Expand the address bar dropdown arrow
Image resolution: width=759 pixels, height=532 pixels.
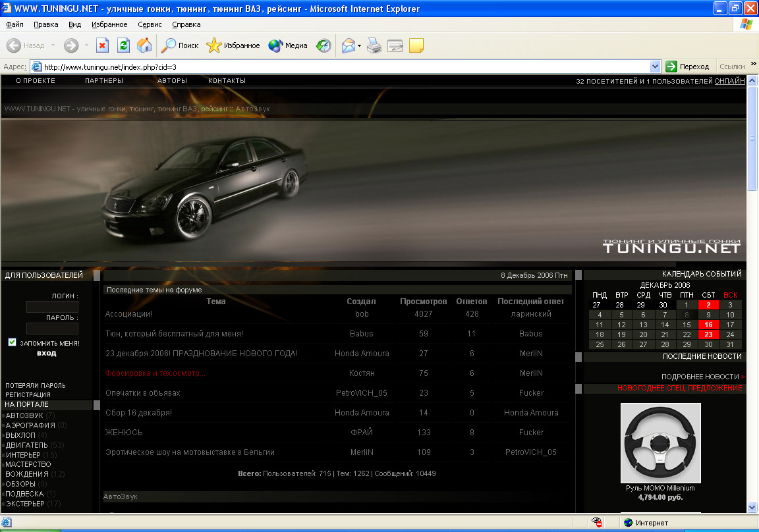click(655, 66)
